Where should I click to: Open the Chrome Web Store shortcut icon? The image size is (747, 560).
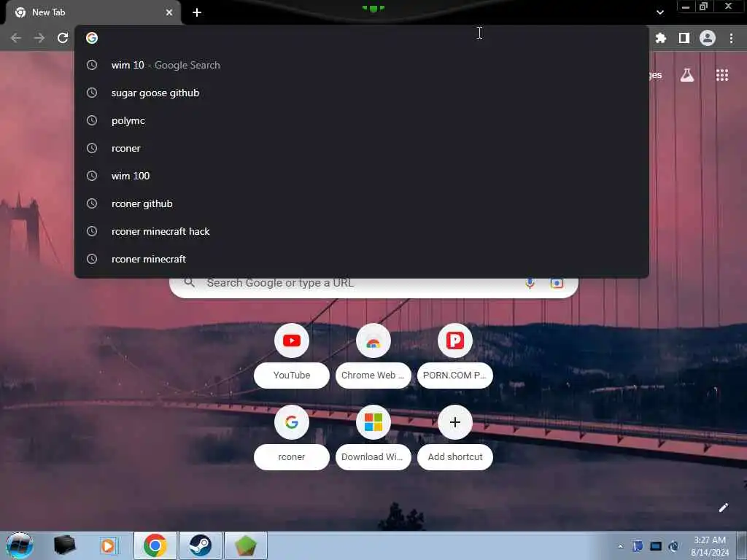[x=373, y=341]
